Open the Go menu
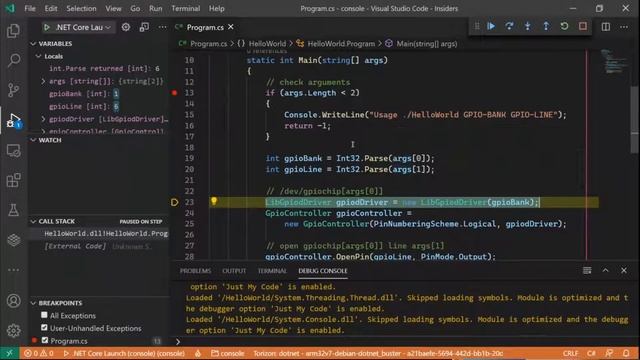Screen dimensions: 640x360 [x=135, y=9]
